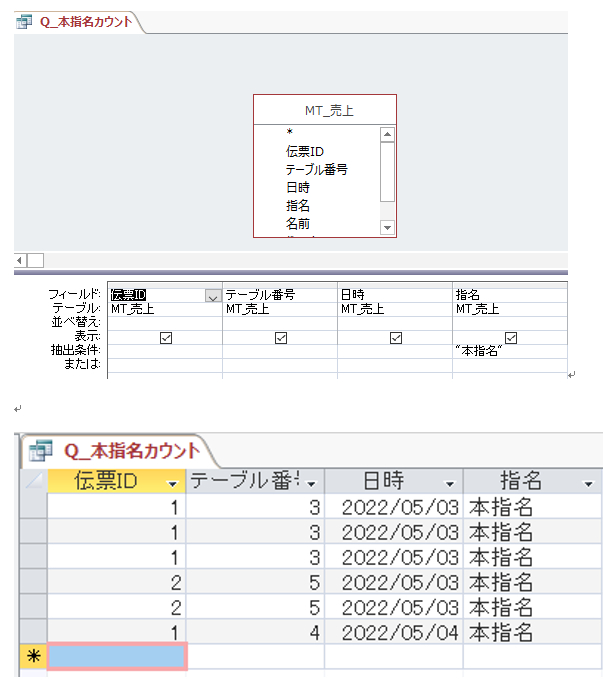This screenshot has height=687, width=603.
Task: Click the select-all corner of the datasheet
Action: click(x=33, y=481)
